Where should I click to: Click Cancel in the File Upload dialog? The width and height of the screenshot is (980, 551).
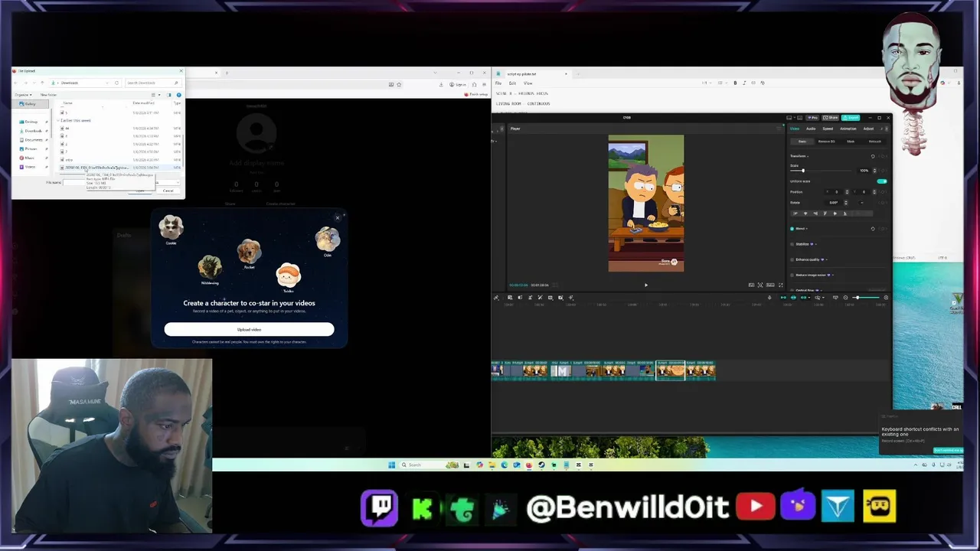click(x=168, y=191)
